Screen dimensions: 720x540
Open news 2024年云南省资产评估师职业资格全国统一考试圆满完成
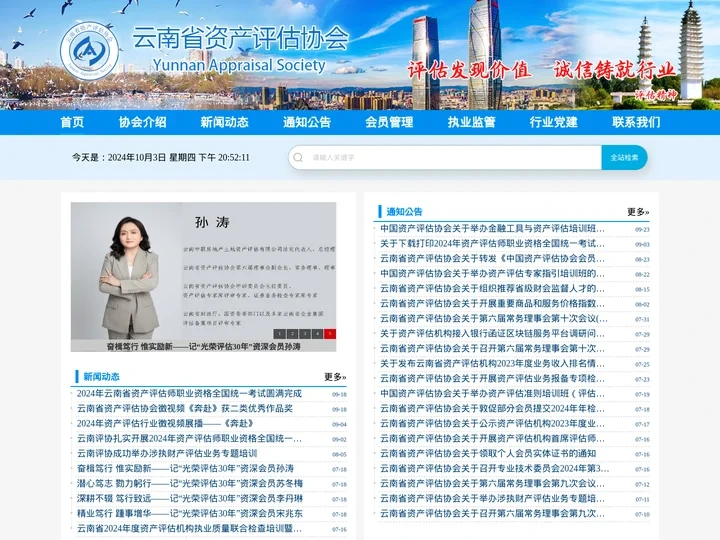click(x=189, y=394)
